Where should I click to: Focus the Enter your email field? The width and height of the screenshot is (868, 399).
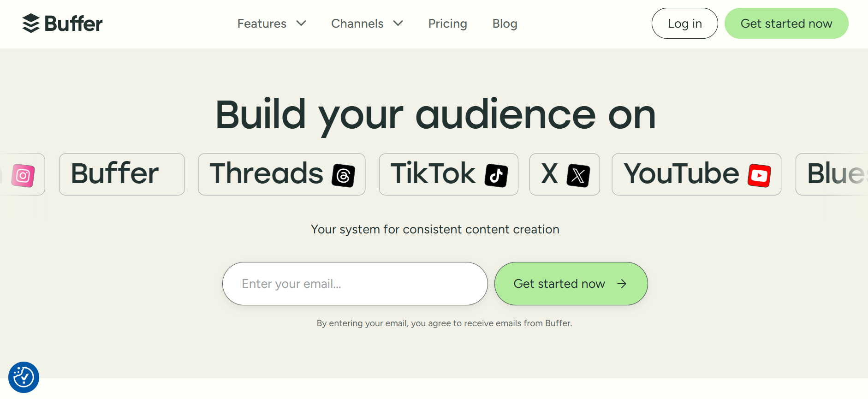[x=355, y=284]
